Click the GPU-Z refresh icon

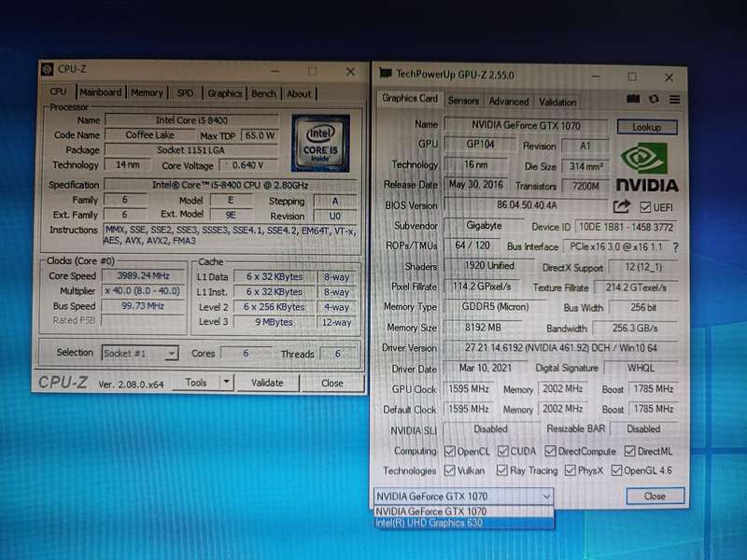tap(654, 99)
